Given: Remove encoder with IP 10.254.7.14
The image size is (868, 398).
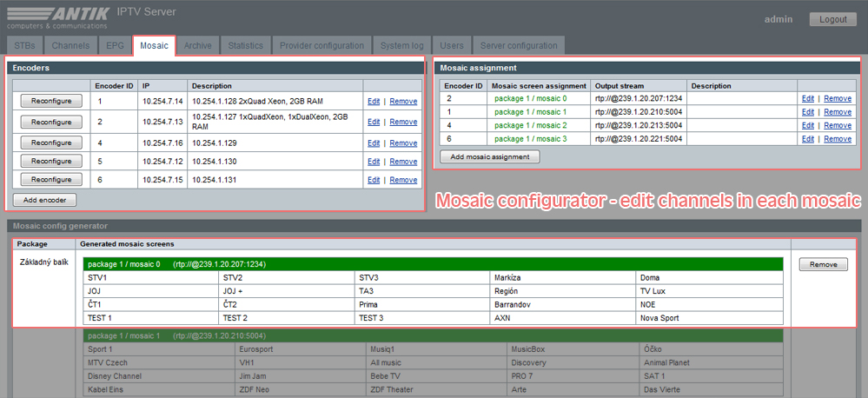Looking at the screenshot, I should tap(403, 102).
